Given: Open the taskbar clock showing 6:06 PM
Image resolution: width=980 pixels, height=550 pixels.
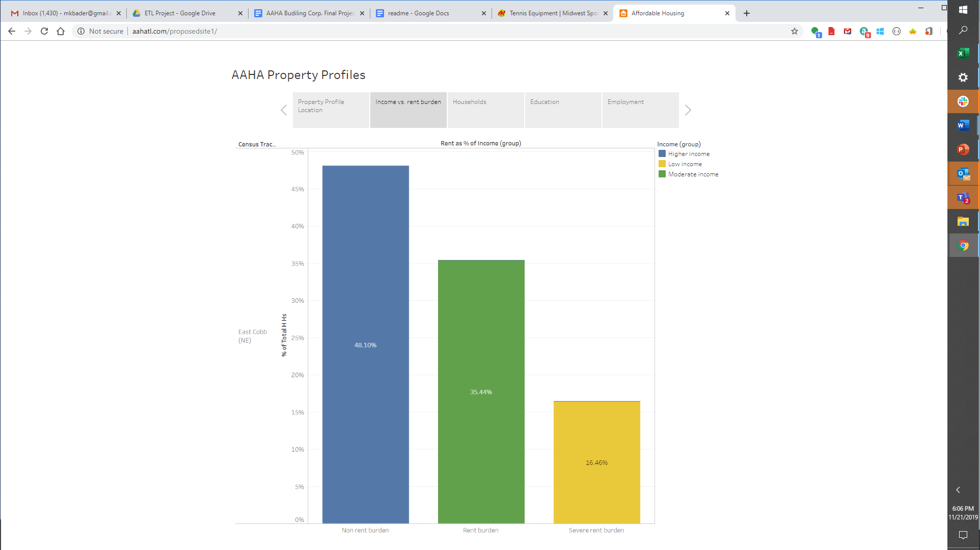Looking at the screenshot, I should click(963, 513).
